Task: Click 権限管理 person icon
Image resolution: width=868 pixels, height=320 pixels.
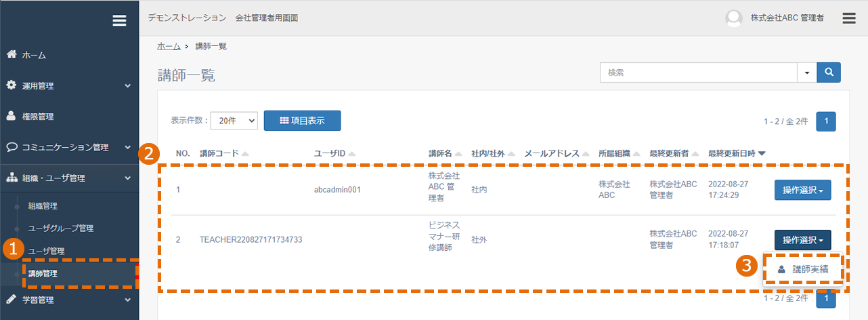Action: coord(11,116)
